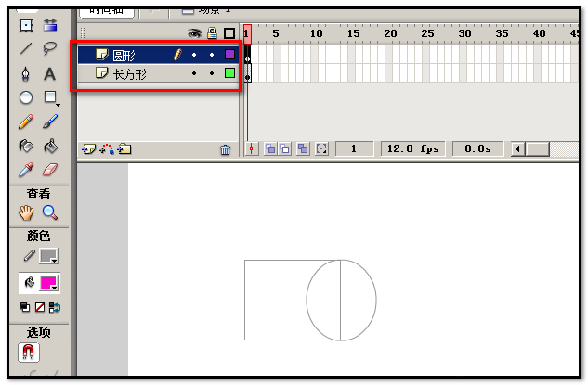The width and height of the screenshot is (588, 385).
Task: Select the Pen tool
Action: (x=26, y=74)
